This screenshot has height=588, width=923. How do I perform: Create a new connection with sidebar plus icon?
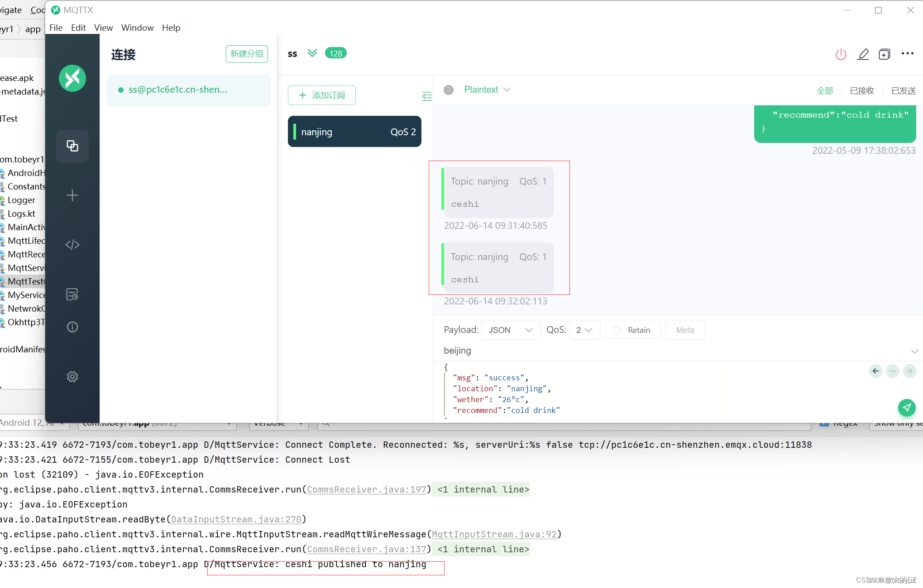click(x=72, y=195)
